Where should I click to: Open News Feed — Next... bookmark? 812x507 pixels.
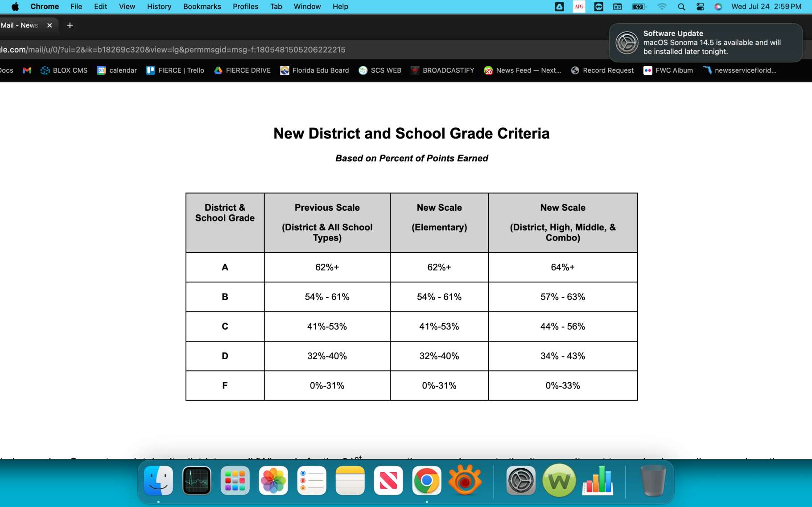pyautogui.click(x=523, y=70)
